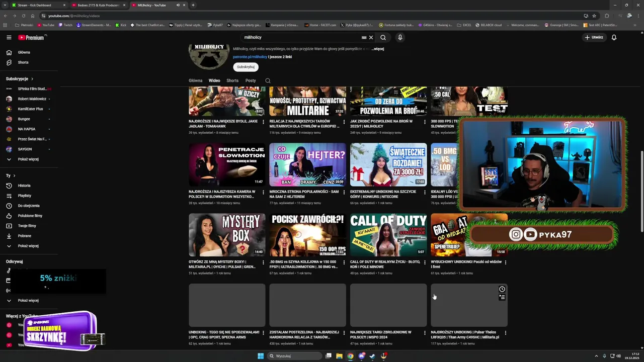Open the on-screen keyboard icon in search box
Image resolution: width=644 pixels, height=362 pixels.
(364, 37)
